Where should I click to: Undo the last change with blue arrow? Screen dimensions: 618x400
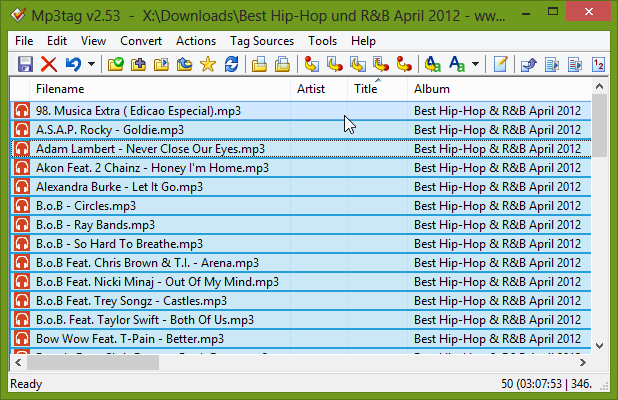tap(73, 64)
